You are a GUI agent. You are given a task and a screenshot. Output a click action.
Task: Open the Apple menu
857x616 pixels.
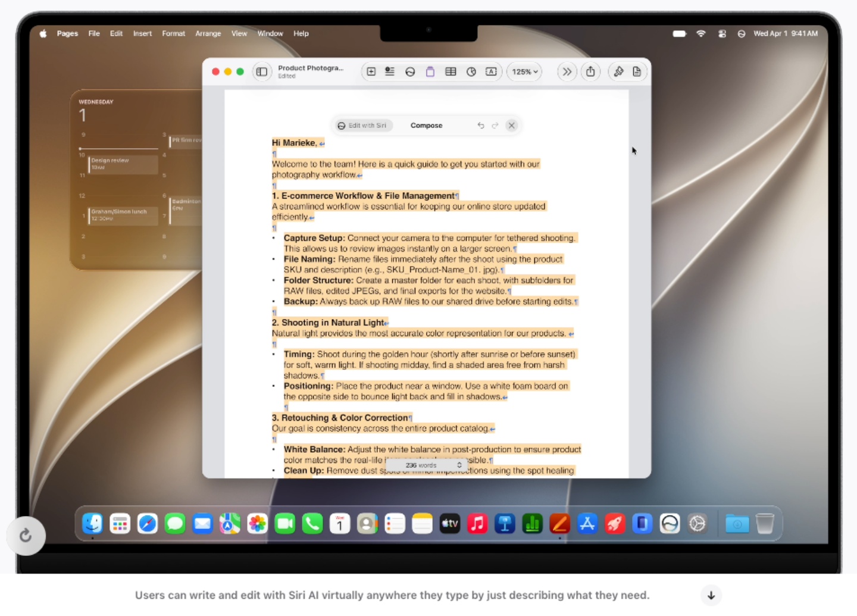pyautogui.click(x=43, y=34)
